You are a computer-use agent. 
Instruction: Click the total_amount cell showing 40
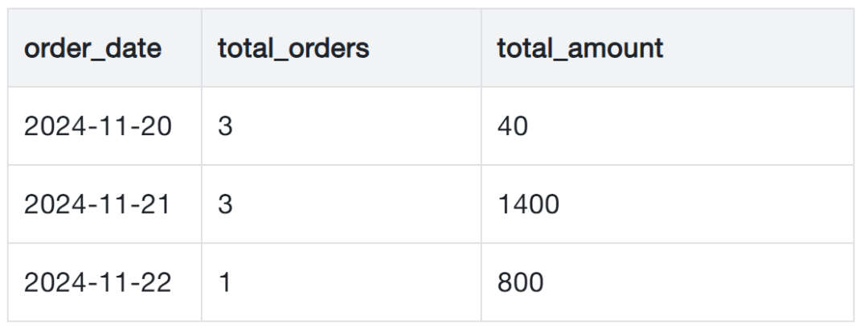tap(512, 127)
